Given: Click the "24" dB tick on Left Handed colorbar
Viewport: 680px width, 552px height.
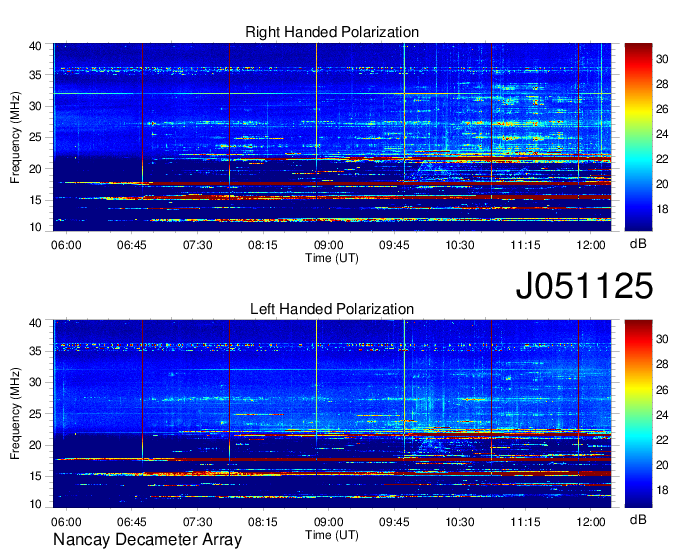Looking at the screenshot, I should click(x=662, y=415).
